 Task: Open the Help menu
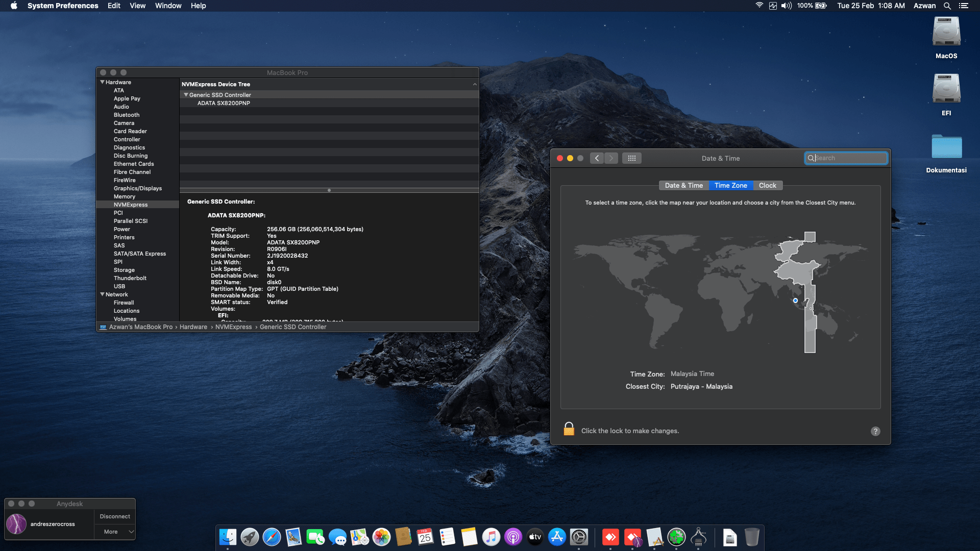pyautogui.click(x=199, y=6)
